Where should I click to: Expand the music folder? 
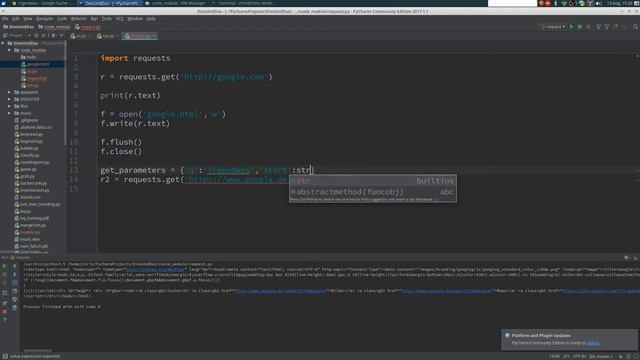9,113
